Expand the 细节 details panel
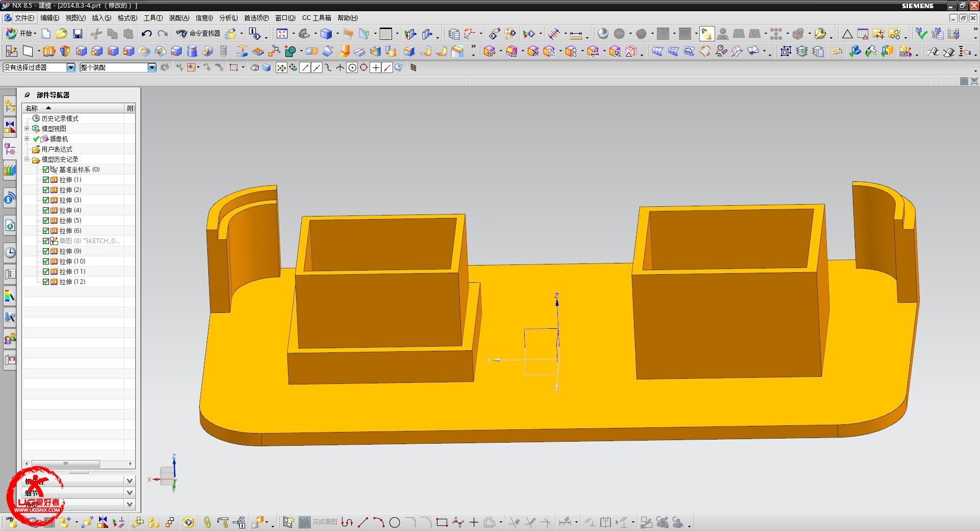 [x=130, y=493]
